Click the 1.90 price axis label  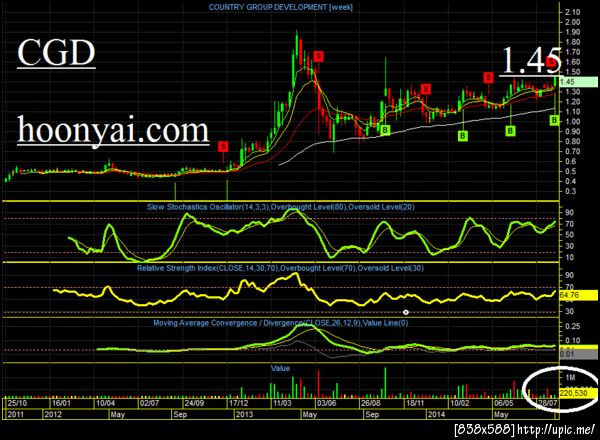click(572, 32)
